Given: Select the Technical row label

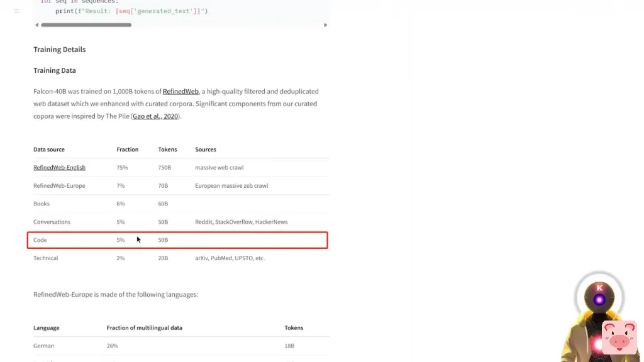Looking at the screenshot, I should 46,258.
